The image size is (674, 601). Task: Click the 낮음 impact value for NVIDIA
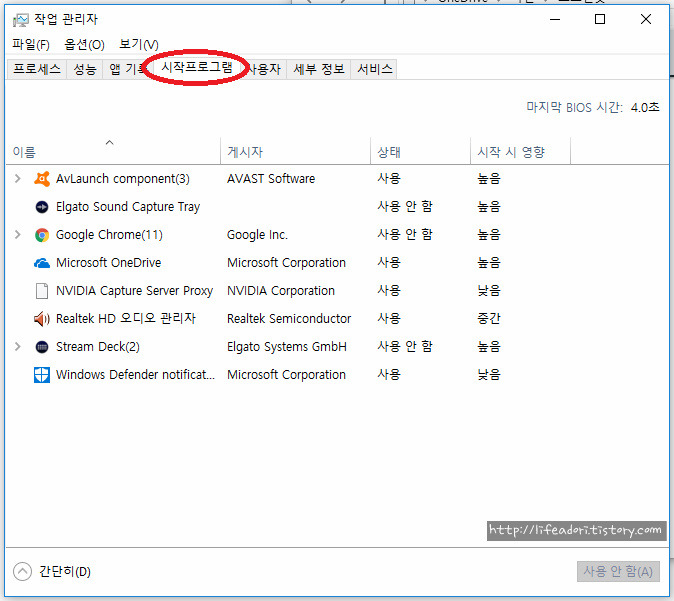pos(489,291)
